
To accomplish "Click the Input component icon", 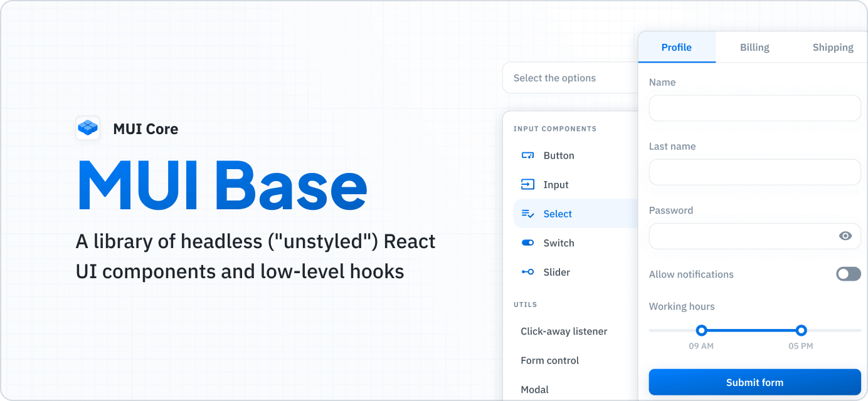I will coord(527,184).
